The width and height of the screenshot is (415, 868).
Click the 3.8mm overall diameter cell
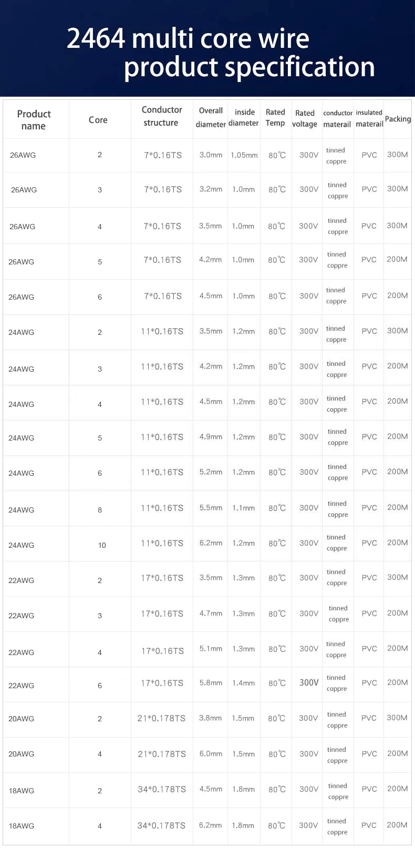tap(210, 718)
